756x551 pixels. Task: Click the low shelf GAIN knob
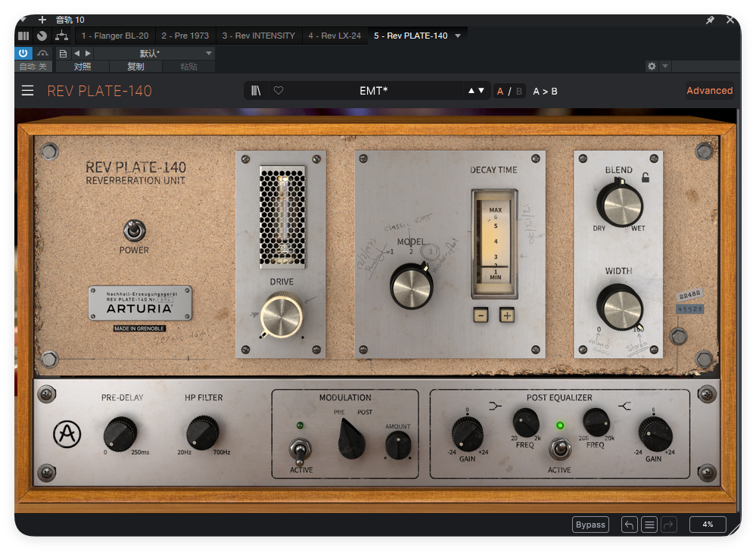click(x=467, y=434)
